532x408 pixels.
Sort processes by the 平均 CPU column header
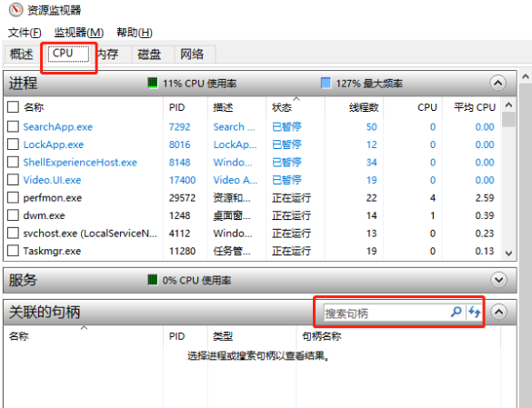[475, 107]
